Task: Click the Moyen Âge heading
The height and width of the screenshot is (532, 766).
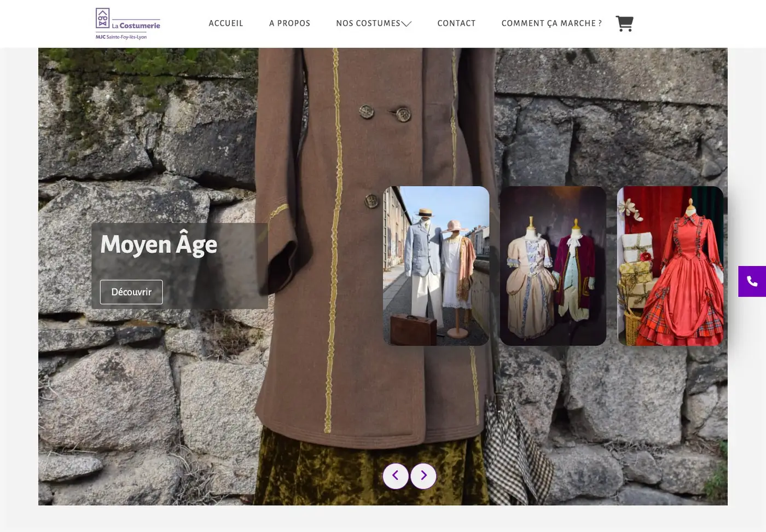Action: (159, 245)
